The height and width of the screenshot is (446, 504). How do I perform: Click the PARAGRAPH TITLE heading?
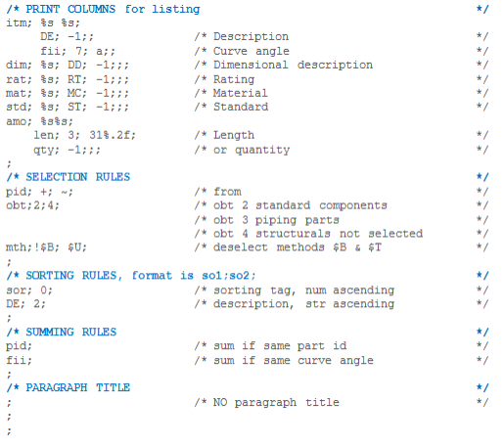pyautogui.click(x=69, y=387)
